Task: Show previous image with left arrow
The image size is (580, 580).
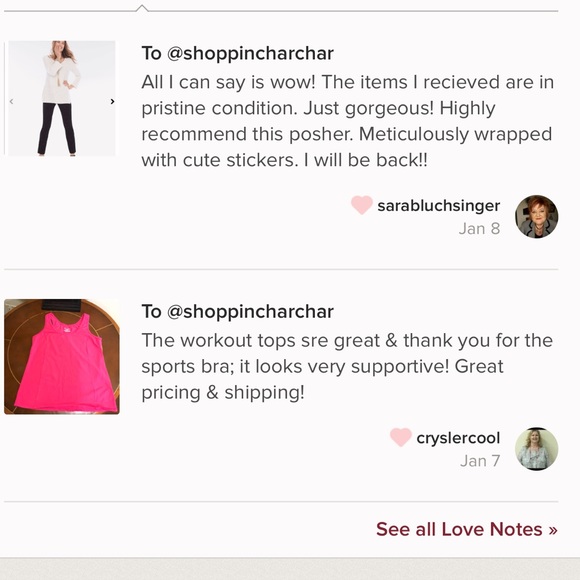Action: (x=11, y=101)
